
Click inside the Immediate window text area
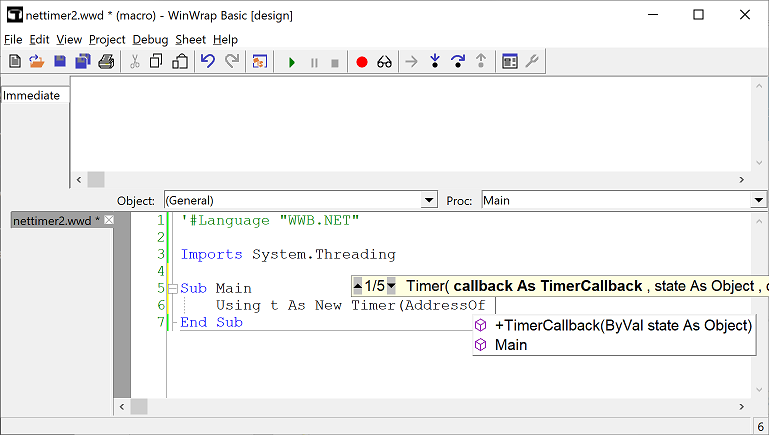pos(410,125)
